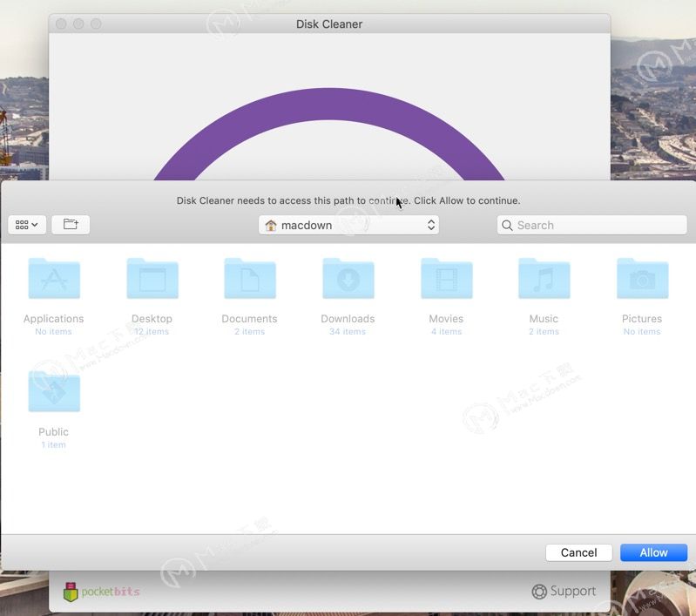Image resolution: width=696 pixels, height=616 pixels.
Task: Select the 'Movies' folder label
Action: (x=446, y=318)
